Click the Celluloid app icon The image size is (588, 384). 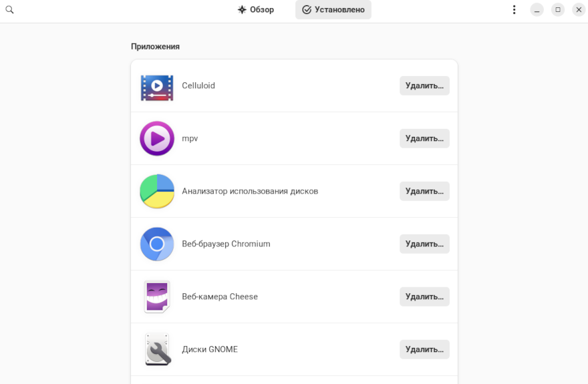point(157,86)
